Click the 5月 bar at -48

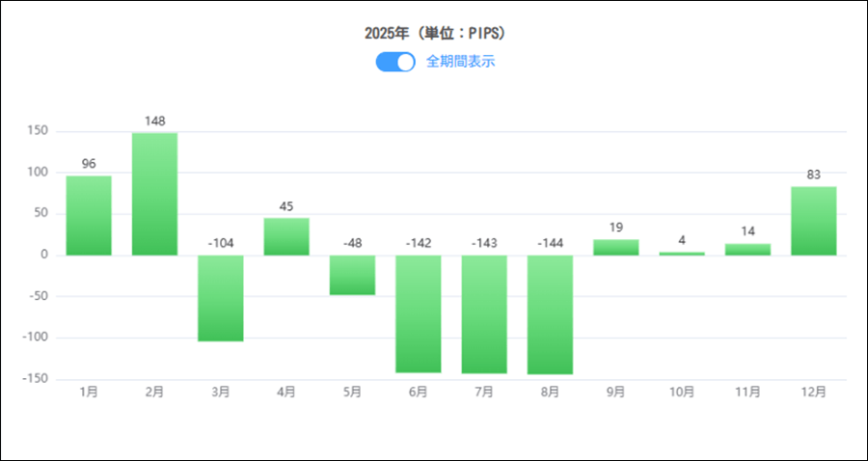click(352, 275)
